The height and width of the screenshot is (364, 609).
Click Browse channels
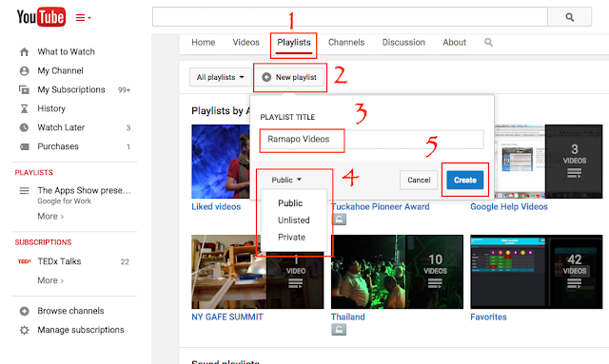tap(70, 311)
